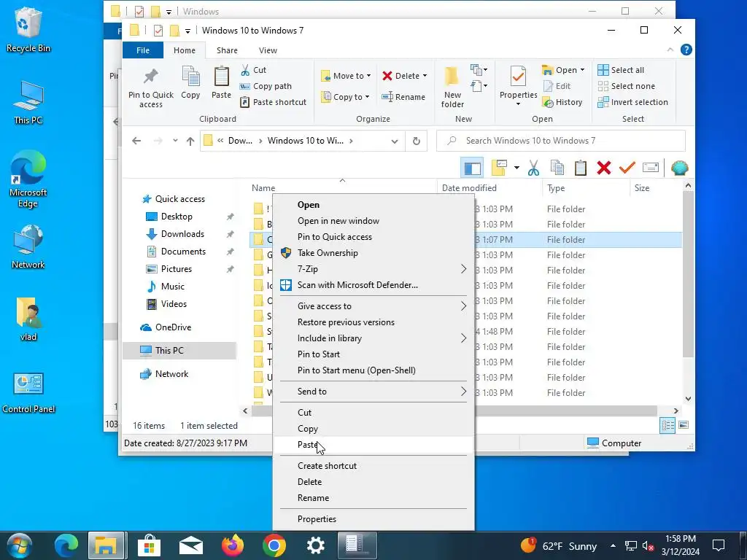Click Invert selection in ribbon

tap(632, 102)
